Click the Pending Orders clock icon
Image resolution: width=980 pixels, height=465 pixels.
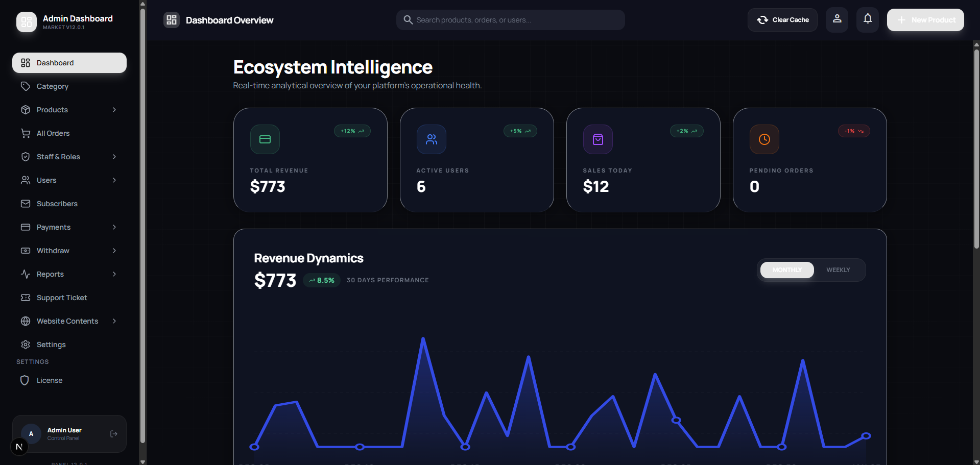[x=764, y=139]
